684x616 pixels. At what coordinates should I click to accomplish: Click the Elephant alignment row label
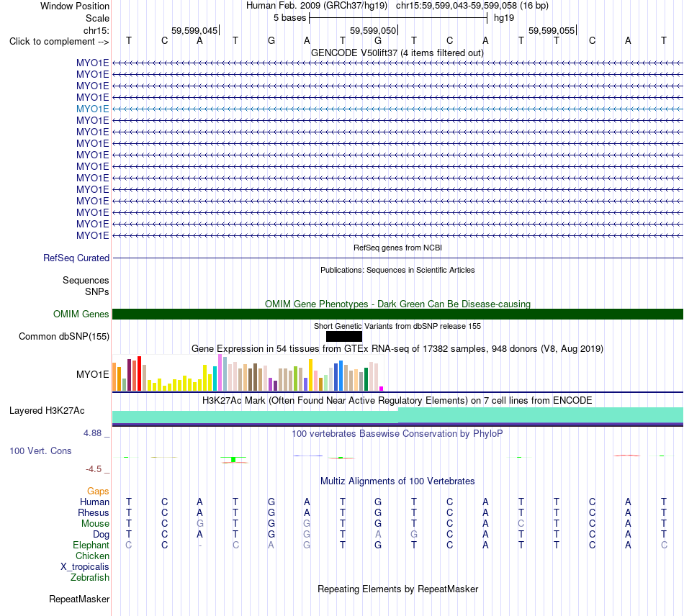[91, 545]
